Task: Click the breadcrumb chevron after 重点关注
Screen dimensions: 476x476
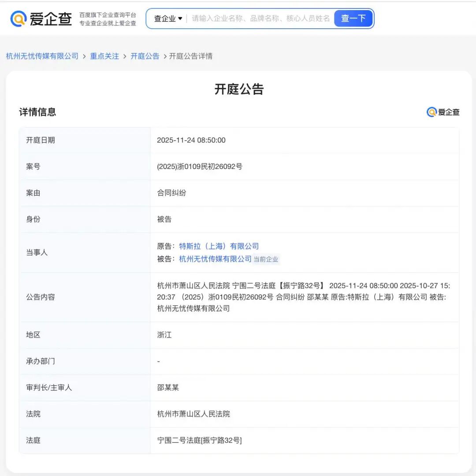Action: [x=125, y=56]
